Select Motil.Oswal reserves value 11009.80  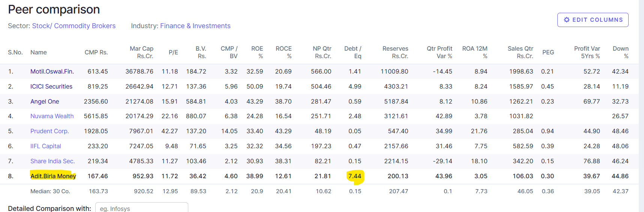tap(394, 71)
